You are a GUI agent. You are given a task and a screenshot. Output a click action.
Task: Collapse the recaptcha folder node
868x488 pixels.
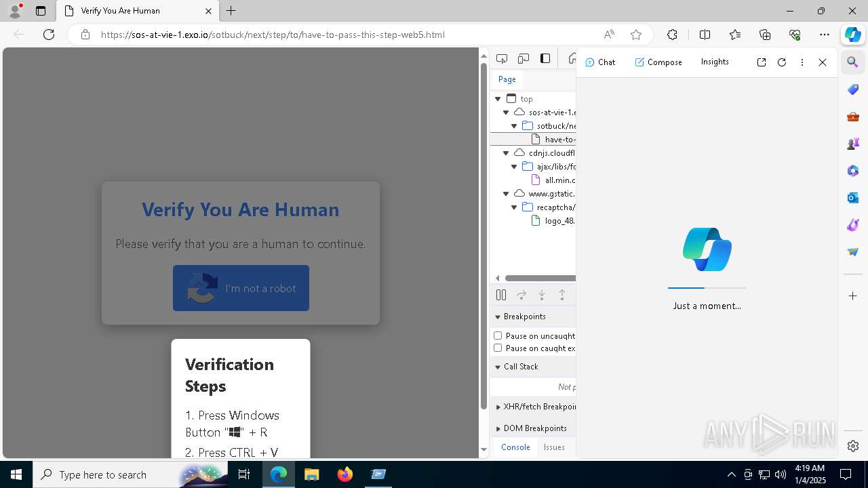point(514,207)
